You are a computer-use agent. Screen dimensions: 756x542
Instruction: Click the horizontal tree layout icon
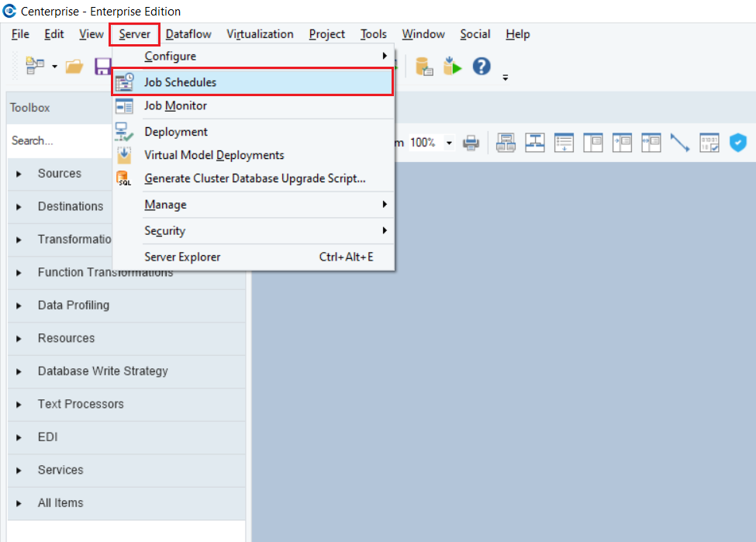[x=535, y=143]
